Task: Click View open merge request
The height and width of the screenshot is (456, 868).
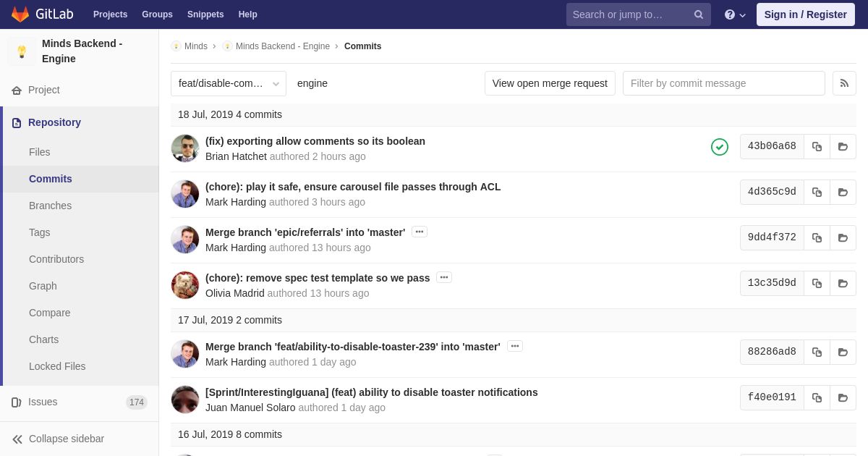Action: [550, 83]
